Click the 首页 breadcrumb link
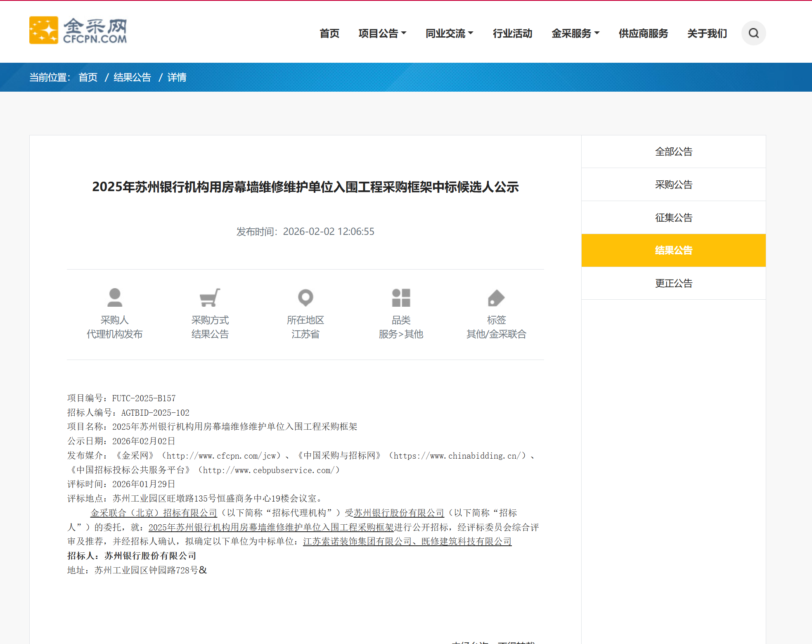The height and width of the screenshot is (644, 812). tap(88, 77)
